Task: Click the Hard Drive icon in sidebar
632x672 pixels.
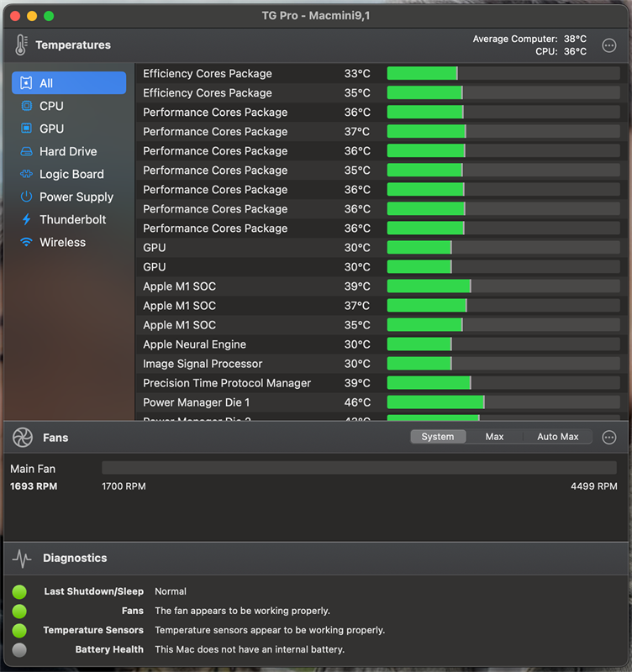Action: point(26,151)
